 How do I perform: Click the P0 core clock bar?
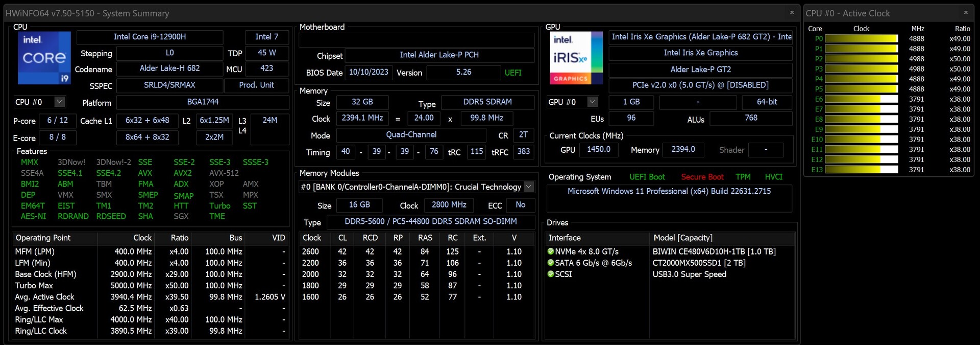point(861,39)
